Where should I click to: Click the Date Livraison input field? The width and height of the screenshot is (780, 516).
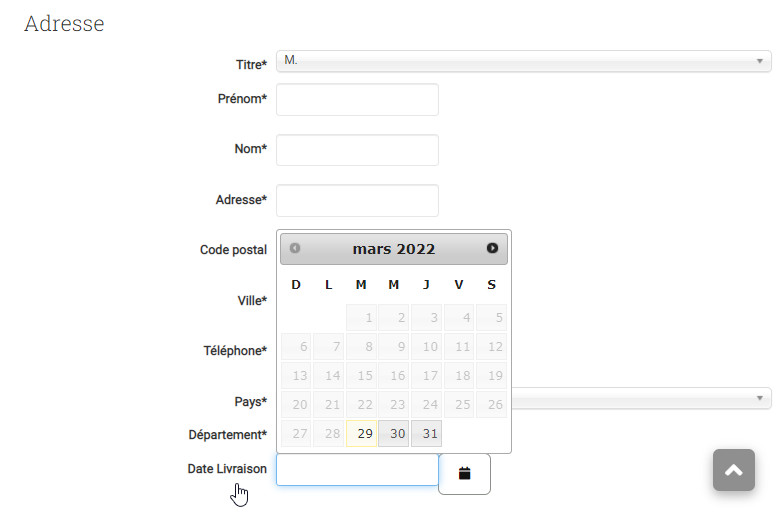(357, 469)
